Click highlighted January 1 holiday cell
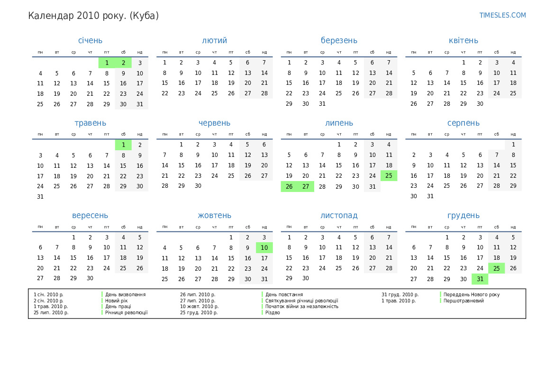This screenshot has width=554, height=392. point(107,63)
